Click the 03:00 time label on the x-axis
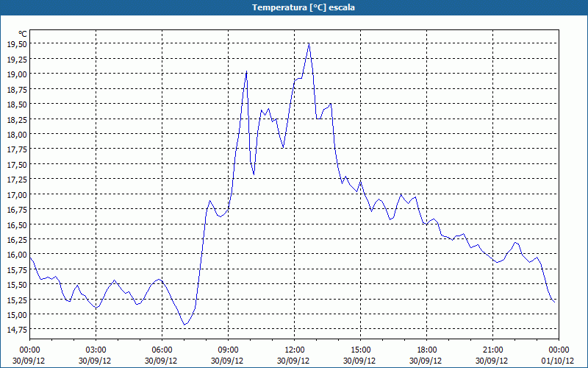This screenshot has height=368, width=588. point(96,350)
